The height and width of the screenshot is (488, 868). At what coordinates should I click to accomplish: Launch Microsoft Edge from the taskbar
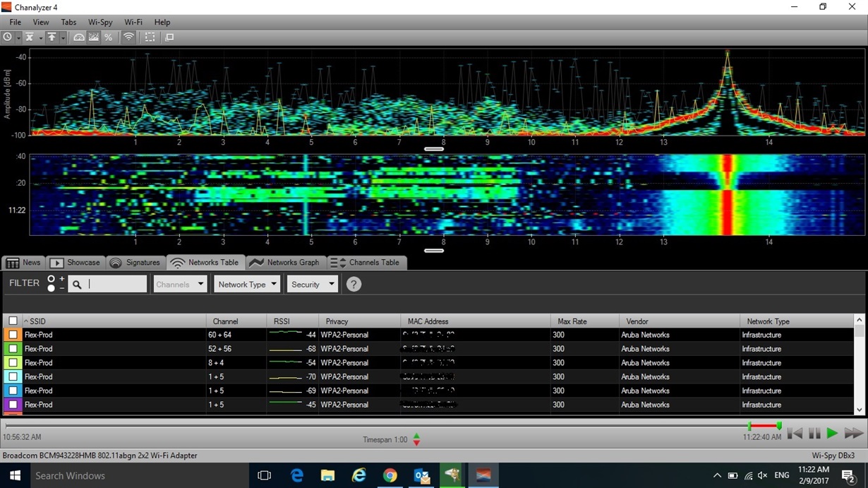click(297, 475)
